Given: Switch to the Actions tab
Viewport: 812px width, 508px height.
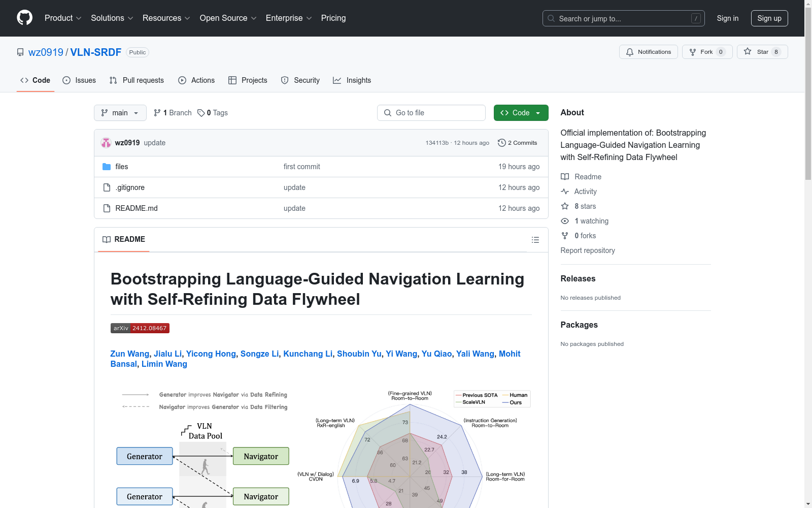Looking at the screenshot, I should coord(196,80).
